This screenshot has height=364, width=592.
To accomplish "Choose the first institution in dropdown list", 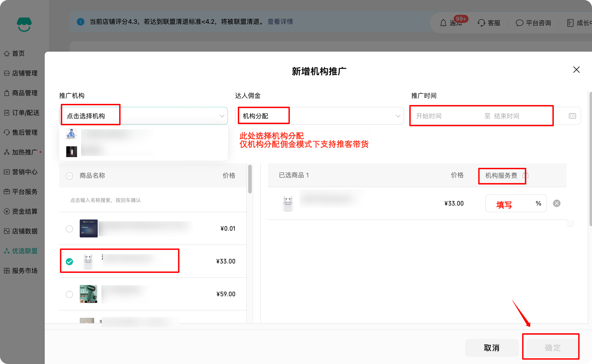I will tap(116, 134).
